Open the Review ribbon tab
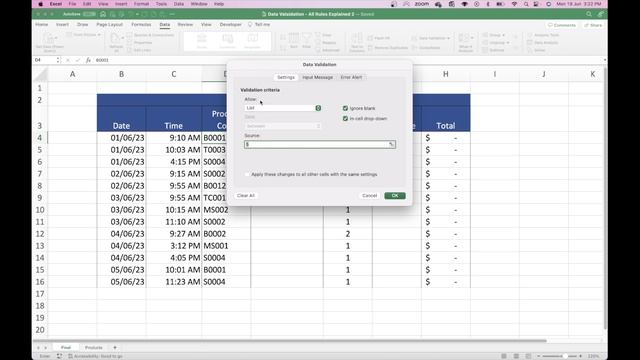Viewport: 640px width, 360px height. 185,24
